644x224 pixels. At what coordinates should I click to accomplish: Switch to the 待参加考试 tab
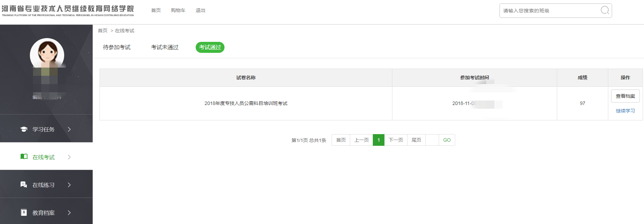(117, 47)
